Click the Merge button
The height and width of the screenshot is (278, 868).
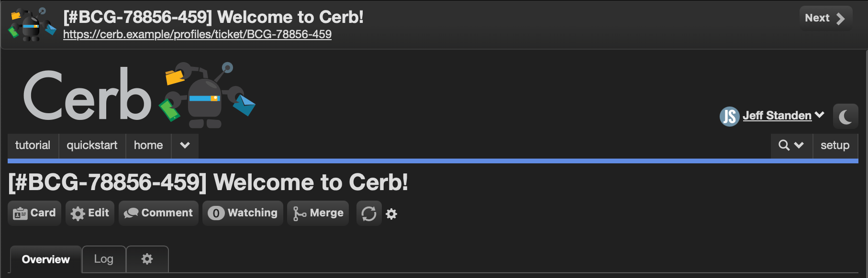318,213
